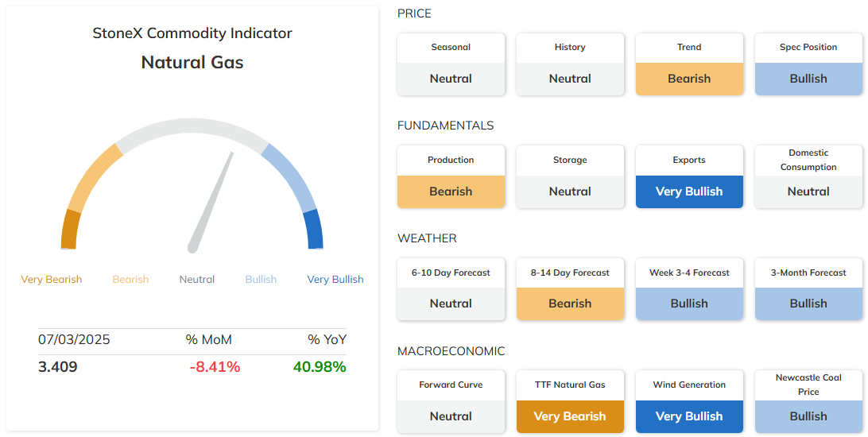Image resolution: width=868 pixels, height=437 pixels.
Task: Click the 3-Month Forecast card
Action: (x=808, y=289)
